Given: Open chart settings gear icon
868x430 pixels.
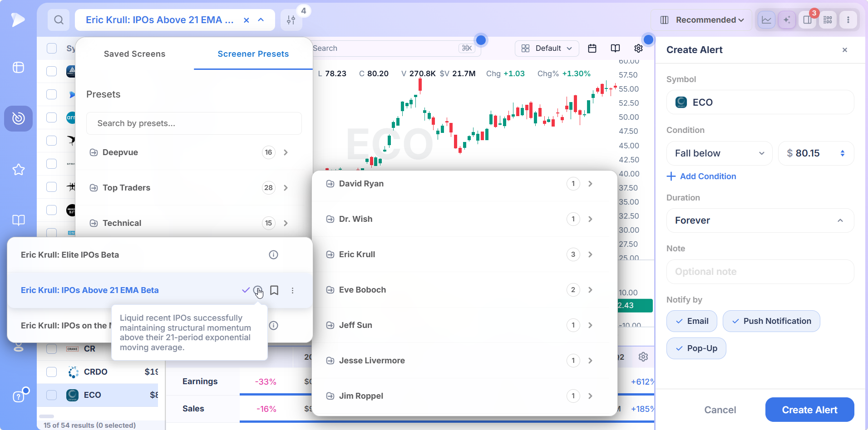Looking at the screenshot, I should pyautogui.click(x=638, y=48).
